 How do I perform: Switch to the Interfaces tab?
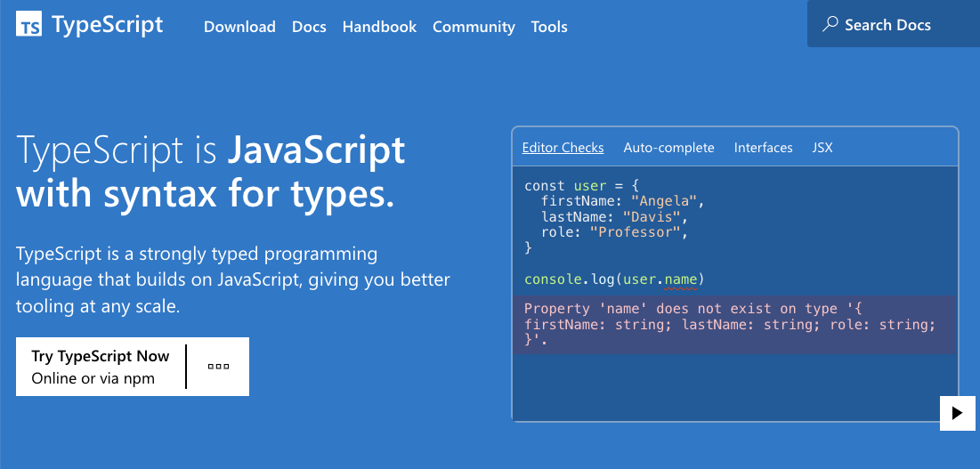pyautogui.click(x=763, y=148)
